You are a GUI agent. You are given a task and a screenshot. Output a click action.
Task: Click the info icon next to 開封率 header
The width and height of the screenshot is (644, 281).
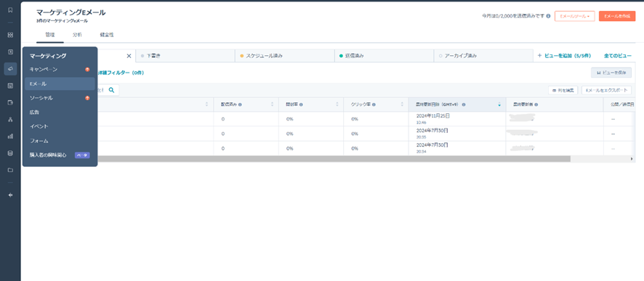point(301,105)
